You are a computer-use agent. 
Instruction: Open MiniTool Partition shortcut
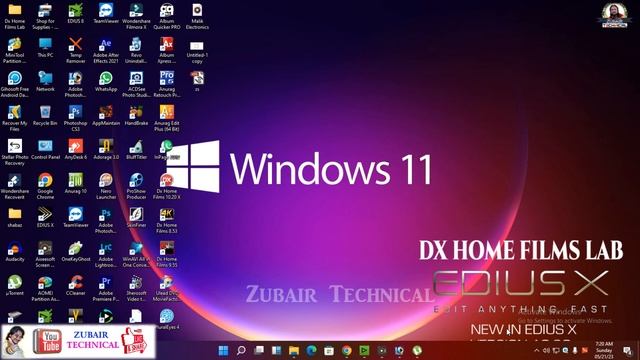[x=15, y=51]
